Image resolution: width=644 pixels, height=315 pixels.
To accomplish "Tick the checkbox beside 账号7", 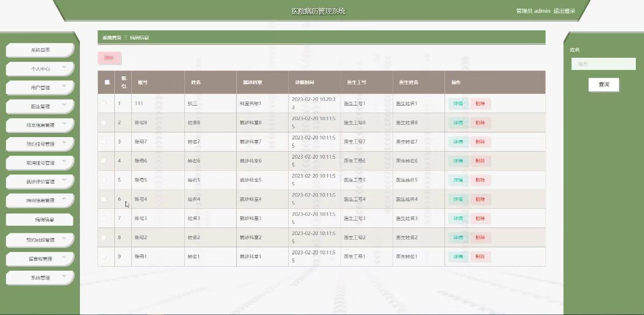I will [x=104, y=142].
